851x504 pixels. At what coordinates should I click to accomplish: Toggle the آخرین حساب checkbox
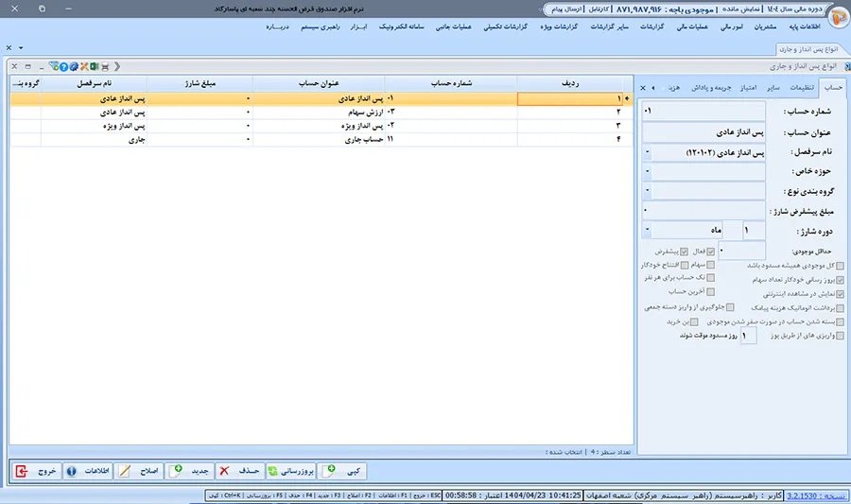tap(710, 292)
